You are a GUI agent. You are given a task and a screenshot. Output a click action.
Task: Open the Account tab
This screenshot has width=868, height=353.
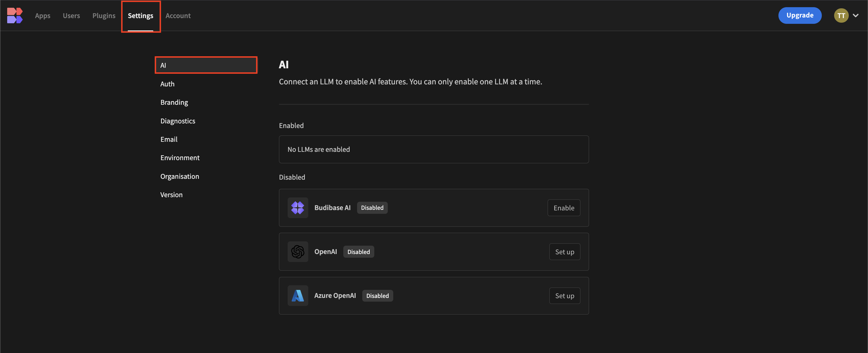178,15
